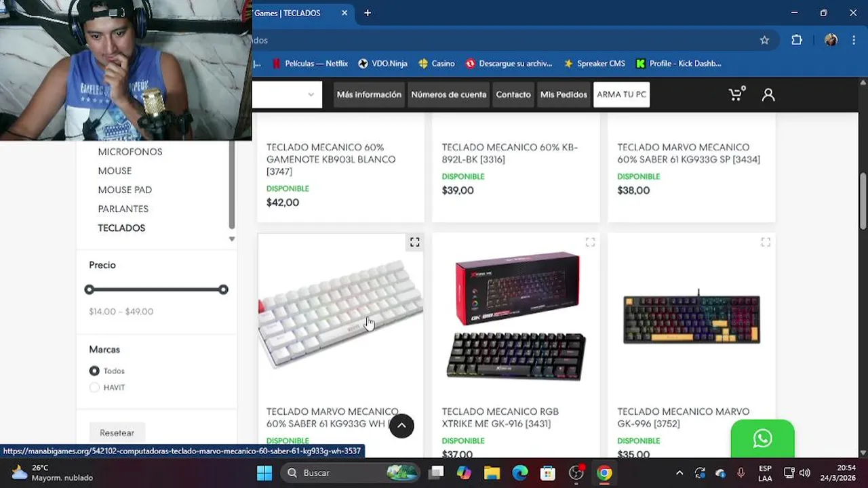868x488 pixels.
Task: Click the Resetear filters button
Action: pos(117,432)
